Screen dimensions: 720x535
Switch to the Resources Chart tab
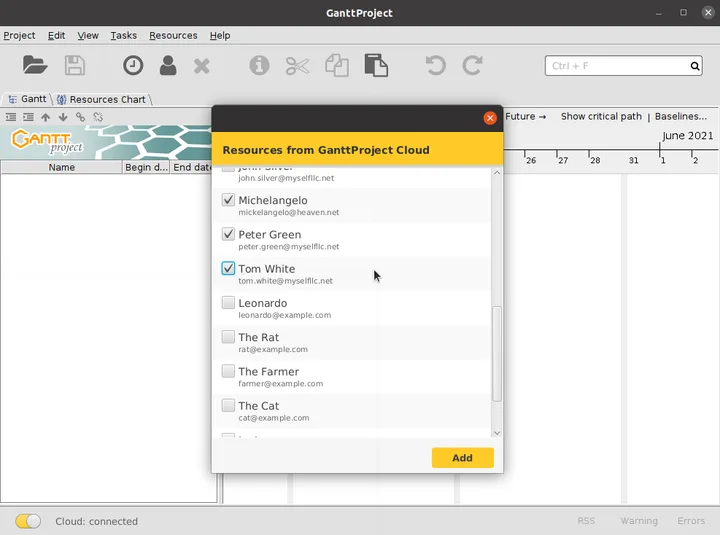[101, 99]
